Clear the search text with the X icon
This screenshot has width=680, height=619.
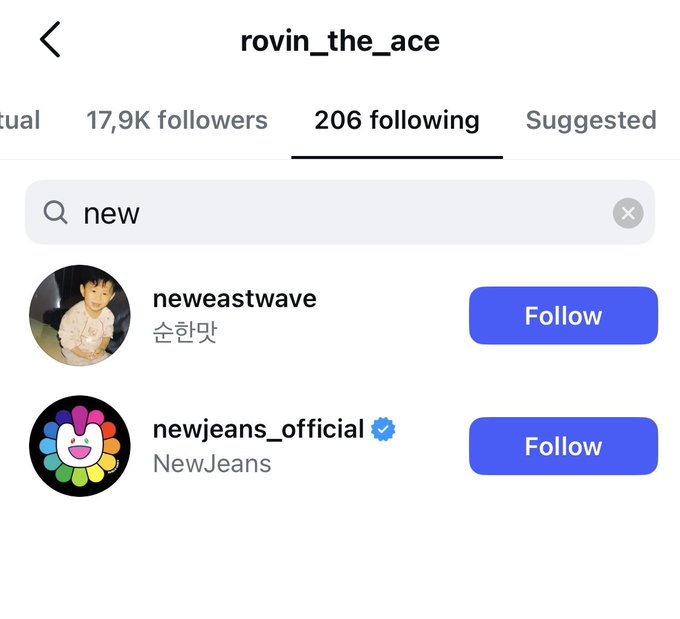[628, 212]
